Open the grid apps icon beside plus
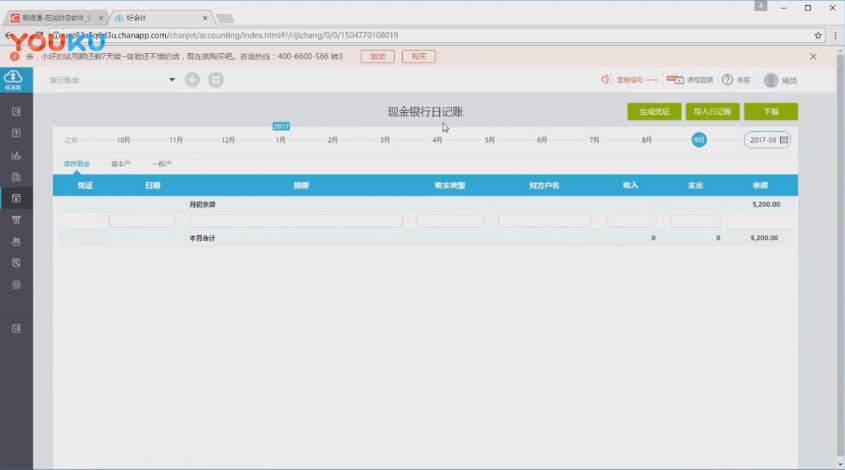Image resolution: width=845 pixels, height=470 pixels. click(x=216, y=80)
